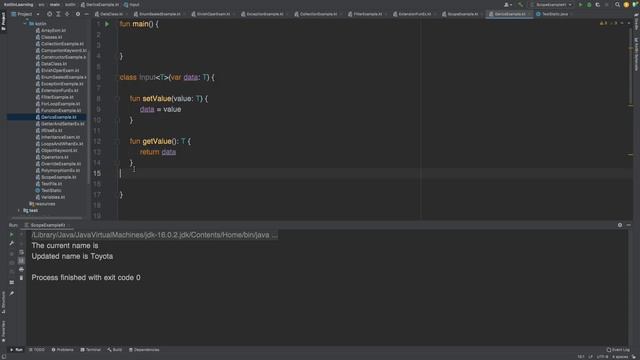Click print icon in Run panel
The height and width of the screenshot is (360, 640).
(x=21, y=269)
